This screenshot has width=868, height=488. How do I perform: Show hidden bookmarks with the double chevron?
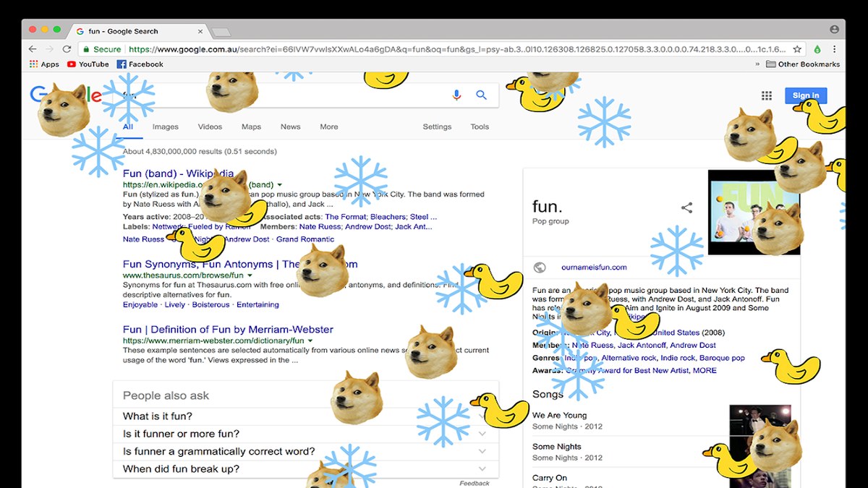(x=757, y=64)
